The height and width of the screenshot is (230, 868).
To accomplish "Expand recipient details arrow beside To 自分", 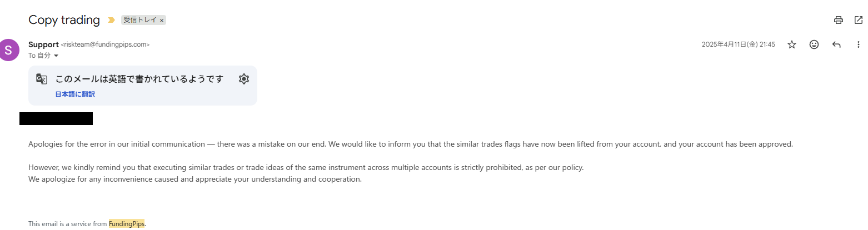I will click(56, 56).
